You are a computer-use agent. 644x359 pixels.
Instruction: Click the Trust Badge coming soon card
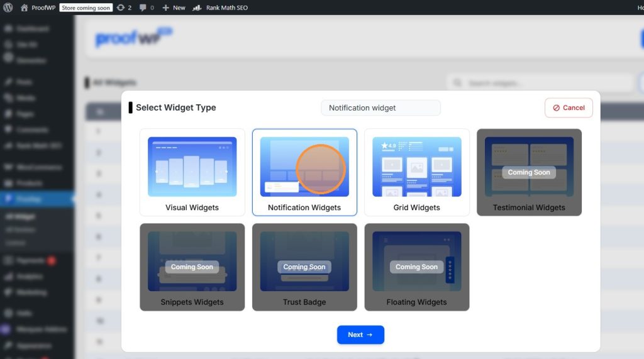[x=304, y=267]
